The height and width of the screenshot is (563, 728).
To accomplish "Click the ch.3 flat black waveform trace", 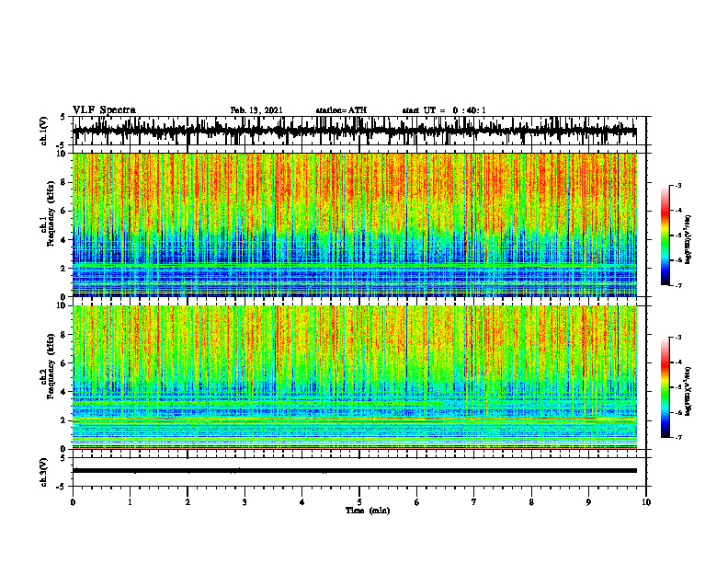I will (354, 471).
